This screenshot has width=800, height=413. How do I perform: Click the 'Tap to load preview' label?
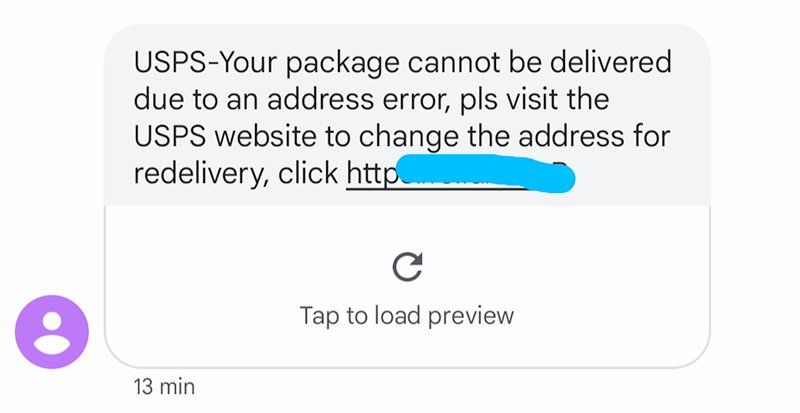pyautogui.click(x=406, y=315)
